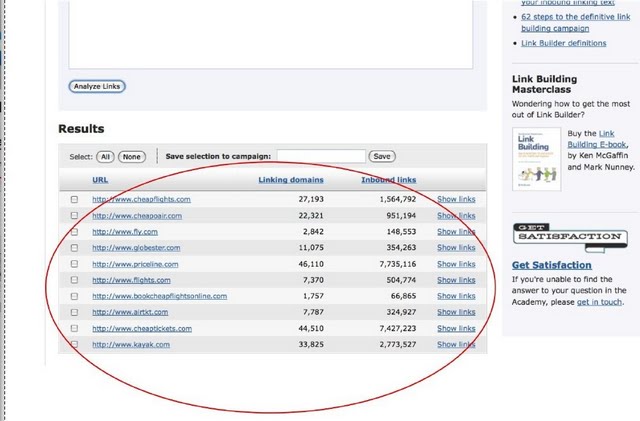
Task: Open the http://www.fly.com link
Action: pyautogui.click(x=125, y=232)
